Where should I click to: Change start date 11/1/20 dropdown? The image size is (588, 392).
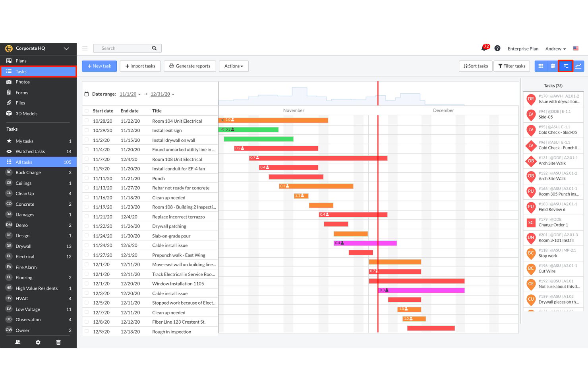click(130, 94)
